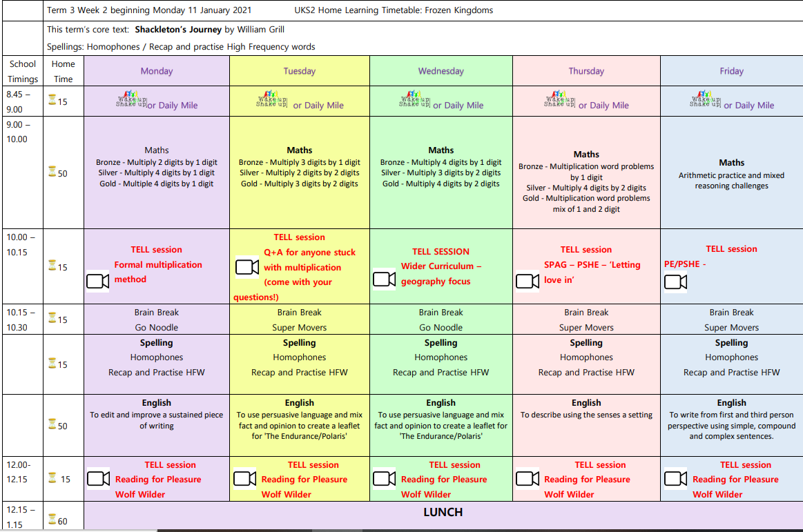
Task: Select the camera icon by Wednesday's geography focus
Action: click(384, 279)
